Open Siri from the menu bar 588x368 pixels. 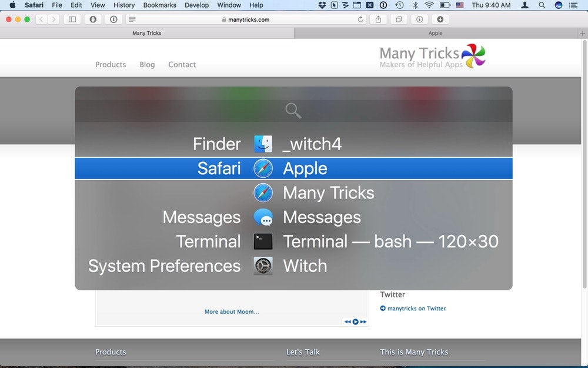pos(559,5)
